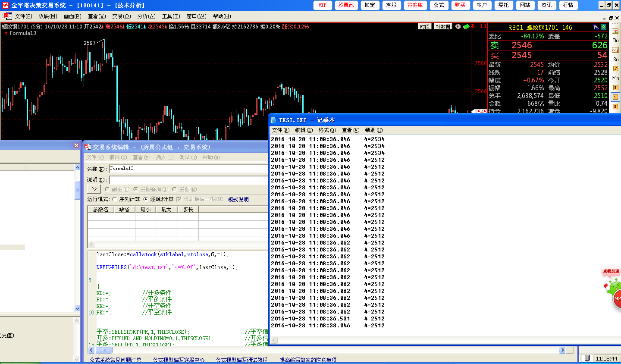Open the 交易(O) menu in the main window
Viewport: 621px width, 364px height.
click(122, 16)
